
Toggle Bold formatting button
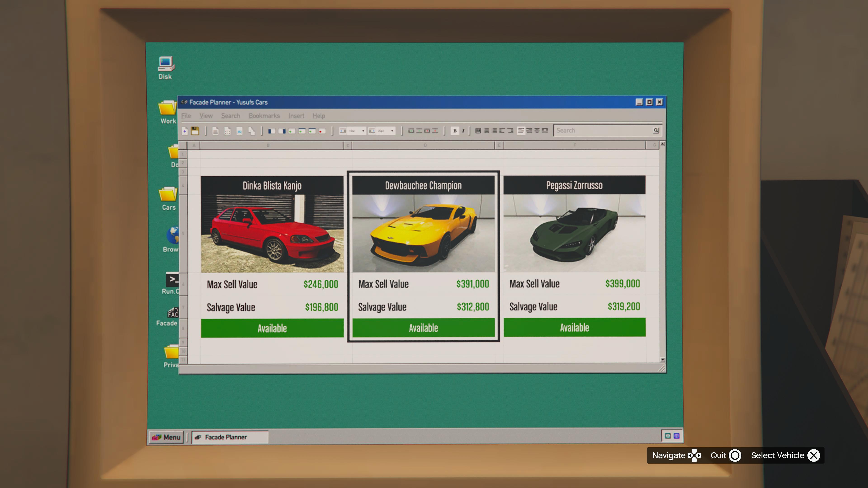pos(455,131)
